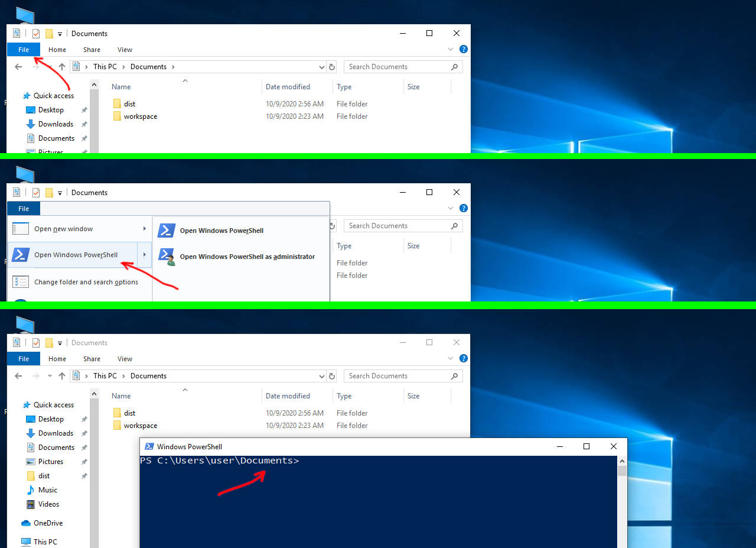
Task: Sort by Size column in the middle screenshot
Action: (413, 246)
